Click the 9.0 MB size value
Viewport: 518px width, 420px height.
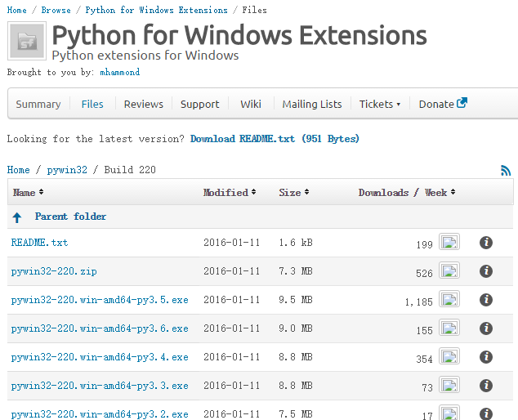point(296,328)
